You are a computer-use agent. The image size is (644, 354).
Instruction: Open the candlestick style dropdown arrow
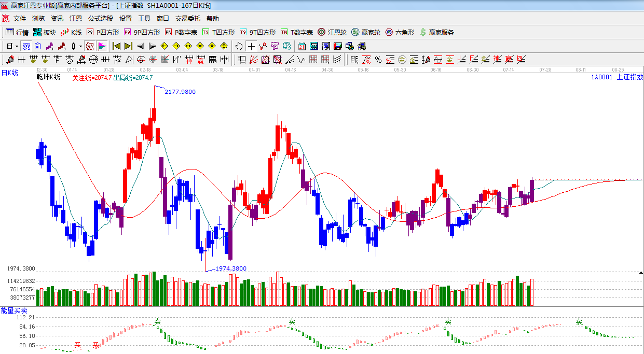point(80,46)
